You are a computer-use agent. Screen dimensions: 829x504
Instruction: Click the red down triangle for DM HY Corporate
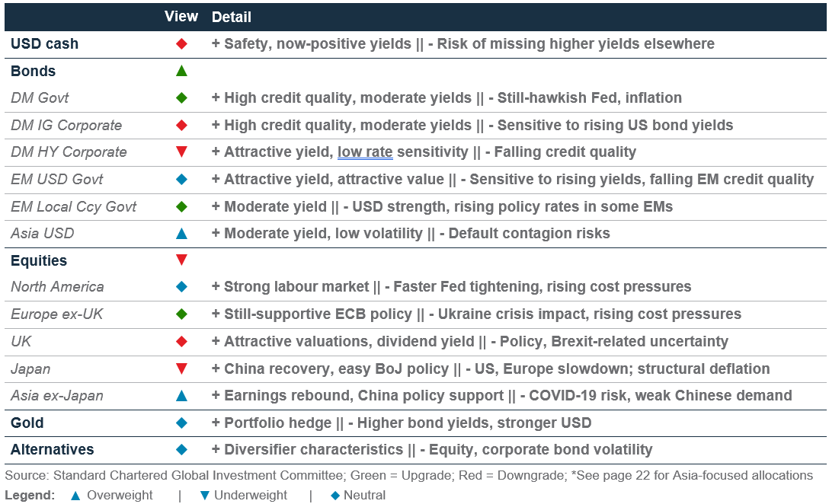181,152
